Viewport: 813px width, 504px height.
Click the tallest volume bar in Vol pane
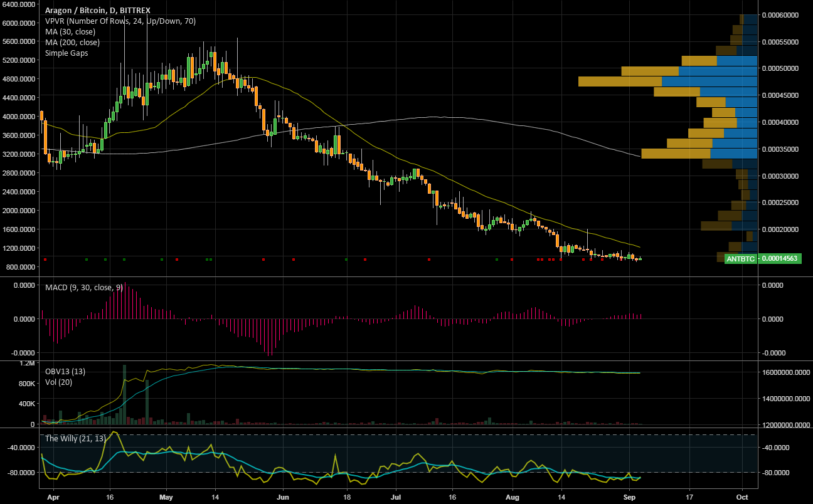coord(124,395)
